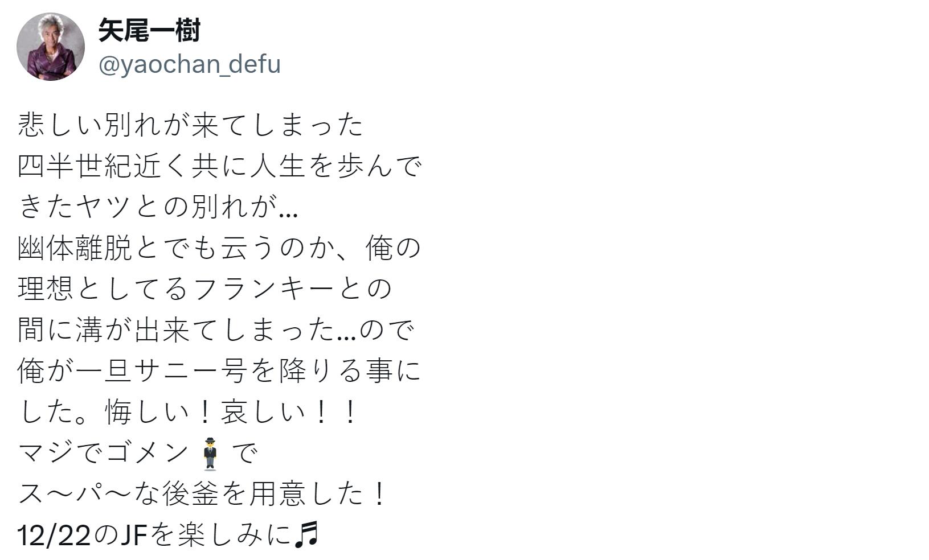Click the man in suit emoji
Viewport: 929px width, 560px height.
pyautogui.click(x=210, y=454)
